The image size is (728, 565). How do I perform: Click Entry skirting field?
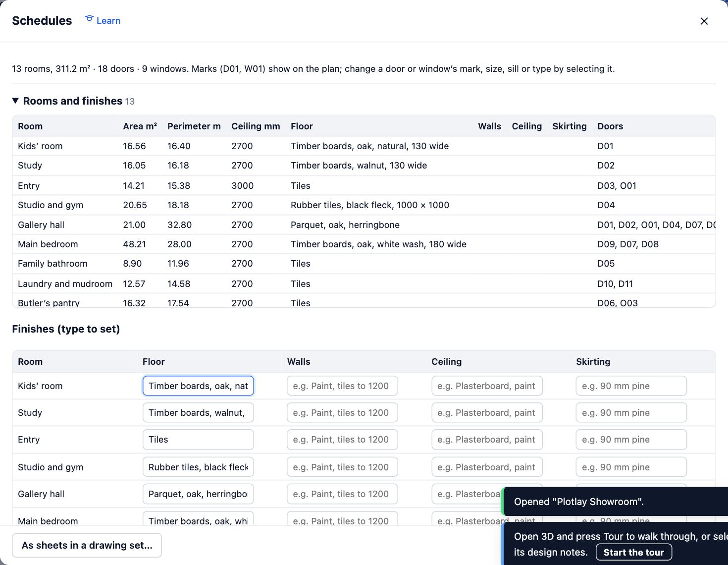coord(631,439)
